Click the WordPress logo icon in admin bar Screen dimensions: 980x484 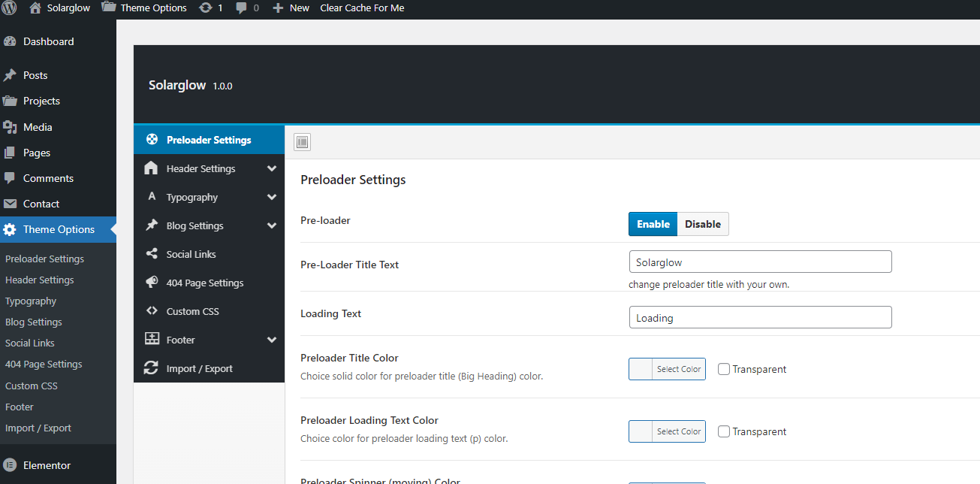[x=9, y=8]
